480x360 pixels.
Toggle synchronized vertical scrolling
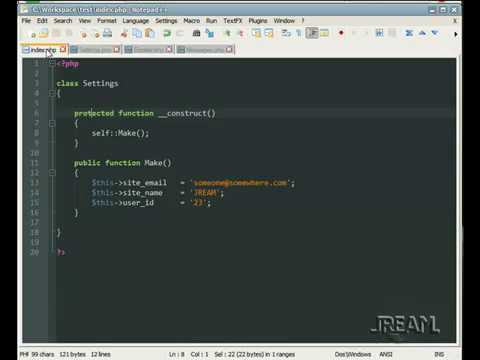click(x=256, y=33)
